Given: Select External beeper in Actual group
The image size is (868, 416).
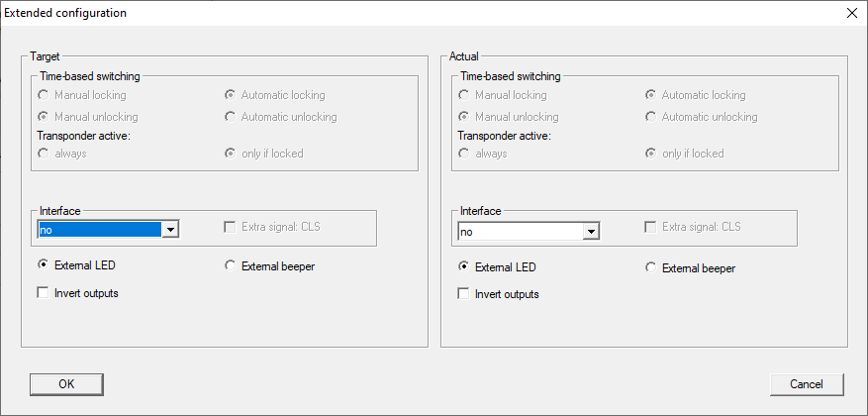Looking at the screenshot, I should pos(651,267).
